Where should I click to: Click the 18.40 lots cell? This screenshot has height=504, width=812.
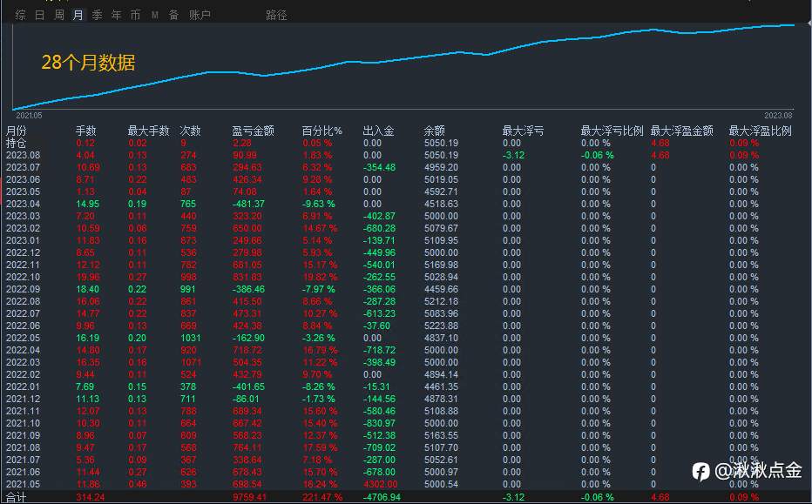click(x=87, y=289)
